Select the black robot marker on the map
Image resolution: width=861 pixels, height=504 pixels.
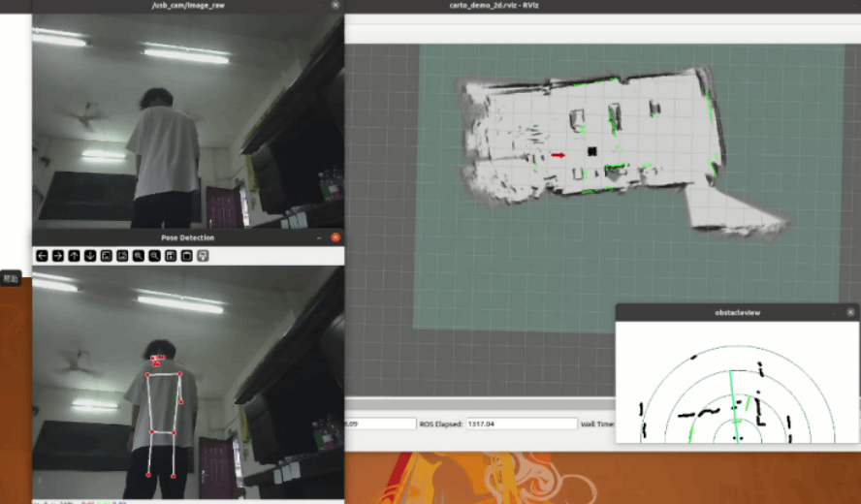590,150
